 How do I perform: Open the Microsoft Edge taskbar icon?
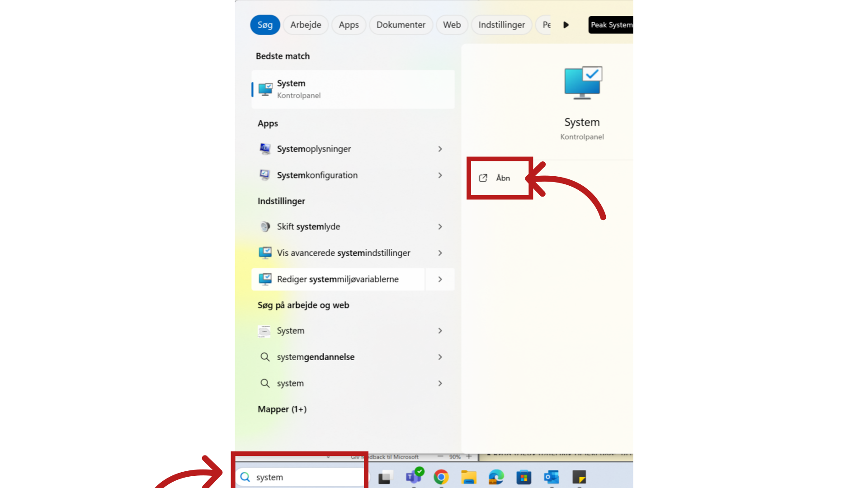pyautogui.click(x=496, y=477)
